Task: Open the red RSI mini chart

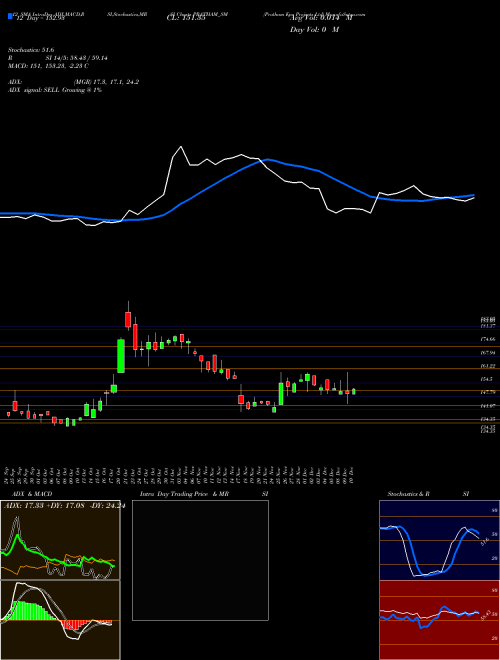Action: (439, 620)
